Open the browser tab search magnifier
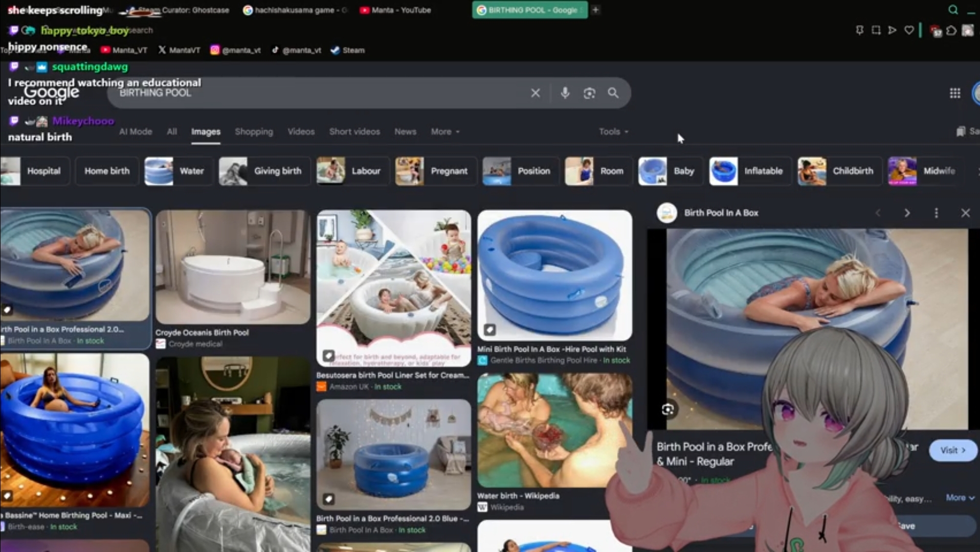The image size is (980, 552). pos(953,10)
